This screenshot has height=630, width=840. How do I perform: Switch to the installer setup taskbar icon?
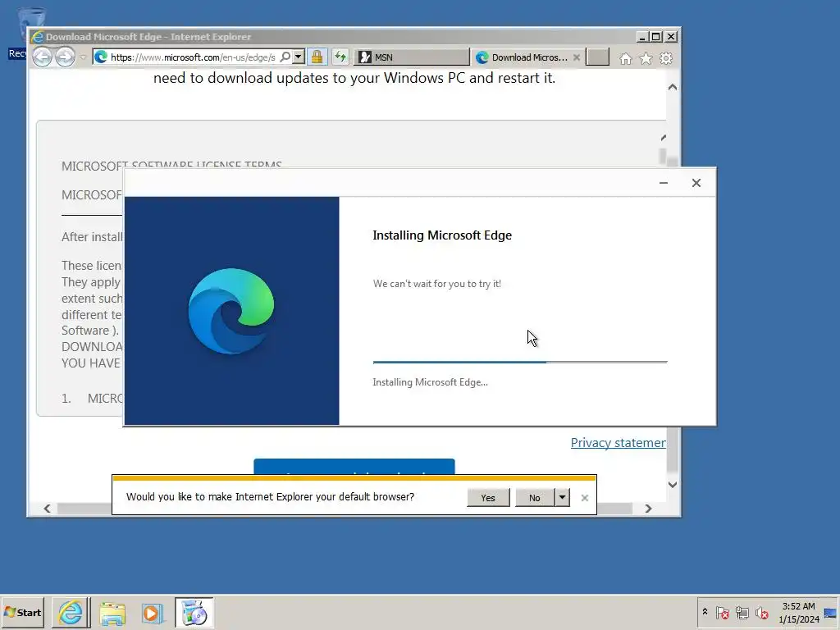click(x=194, y=612)
